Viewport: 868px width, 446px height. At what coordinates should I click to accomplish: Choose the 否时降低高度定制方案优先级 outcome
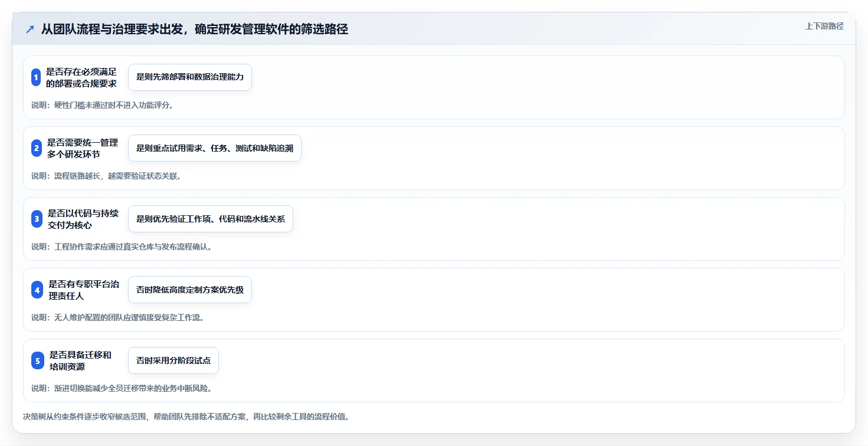190,290
